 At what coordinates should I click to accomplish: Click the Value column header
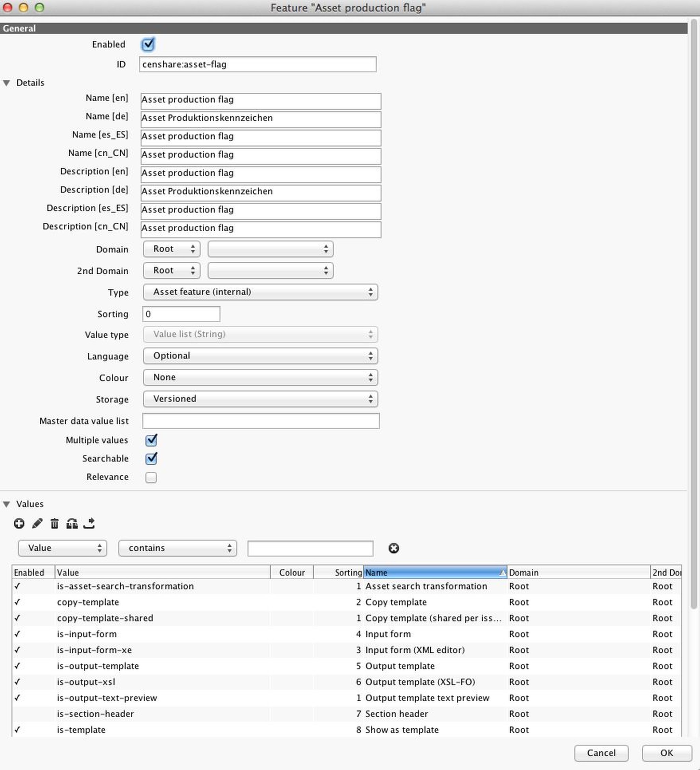[x=162, y=573]
